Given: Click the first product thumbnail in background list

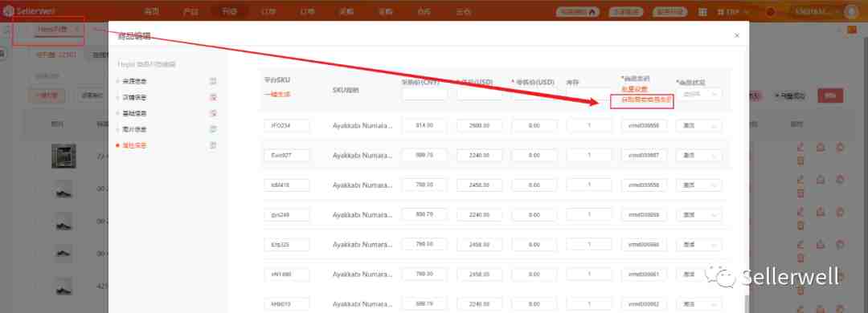Looking at the screenshot, I should (63, 156).
